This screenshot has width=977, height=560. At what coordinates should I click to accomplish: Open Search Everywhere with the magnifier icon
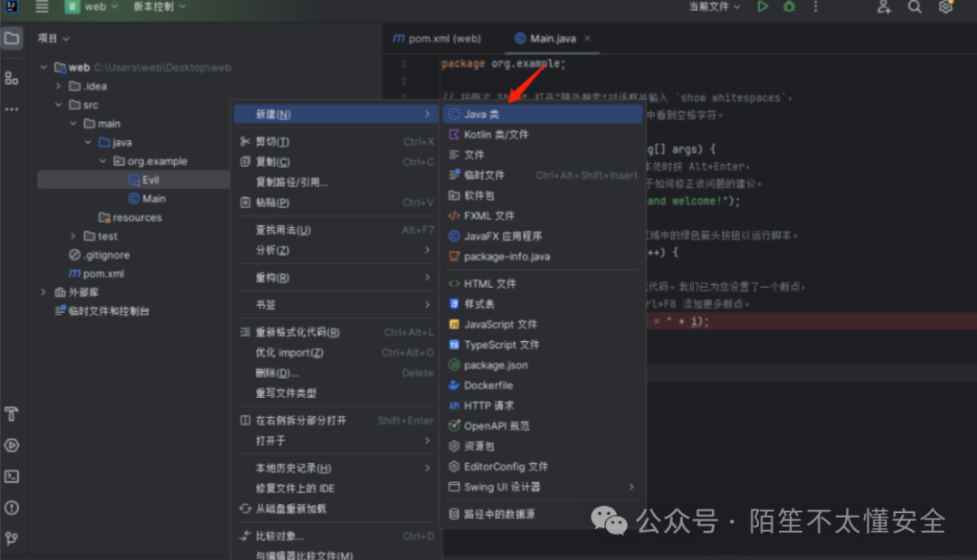point(914,7)
